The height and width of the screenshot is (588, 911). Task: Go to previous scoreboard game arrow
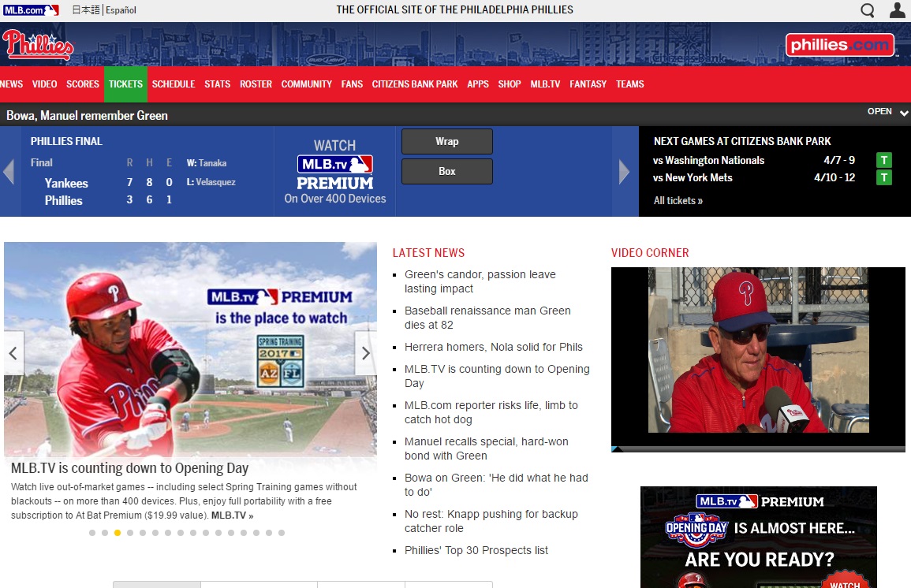pyautogui.click(x=9, y=172)
